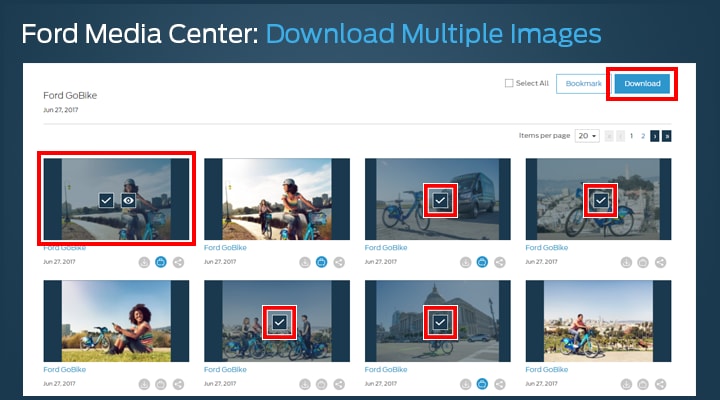Download icon under the bright helmeted cyclist photo
This screenshot has height=400, width=720.
tap(305, 262)
